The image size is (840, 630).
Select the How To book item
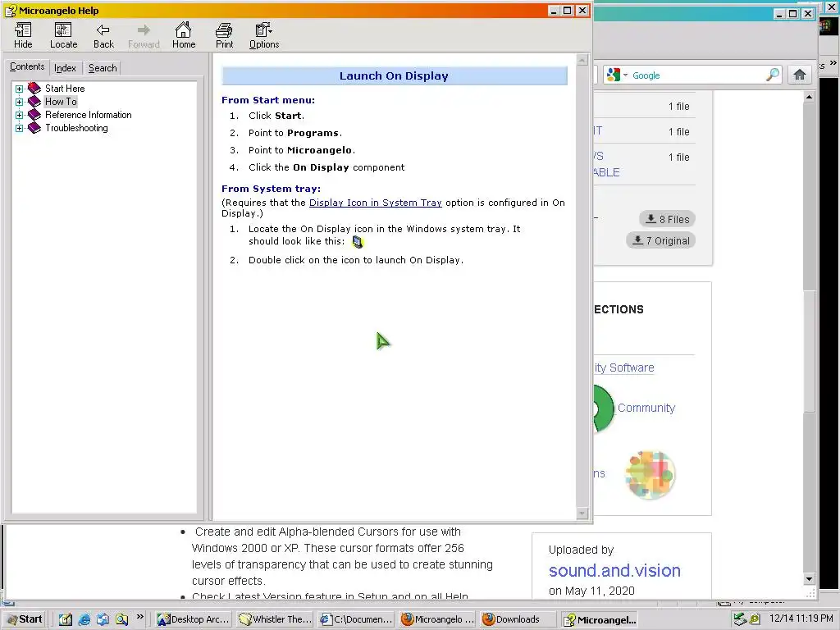click(x=61, y=102)
